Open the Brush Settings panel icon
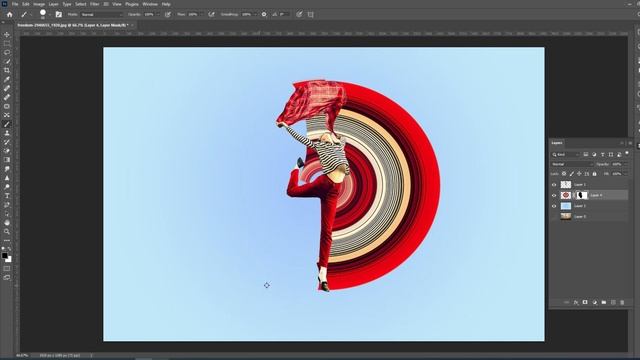The height and width of the screenshot is (360, 640). point(59,14)
